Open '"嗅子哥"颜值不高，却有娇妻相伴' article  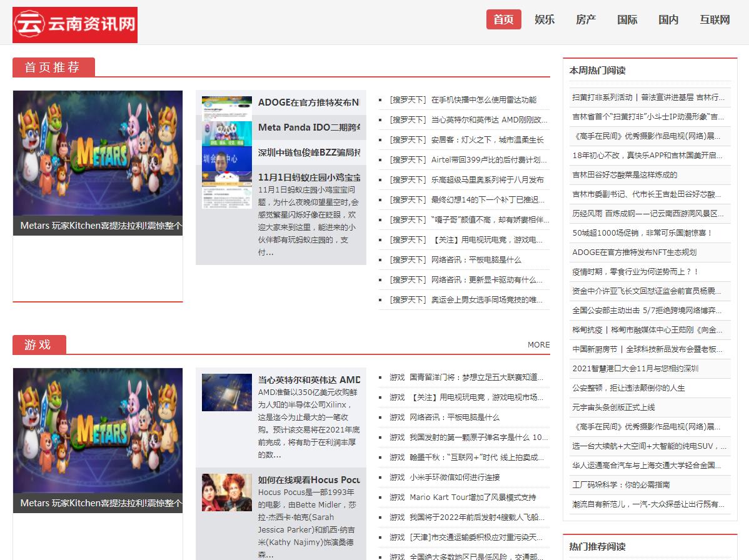tap(490, 220)
